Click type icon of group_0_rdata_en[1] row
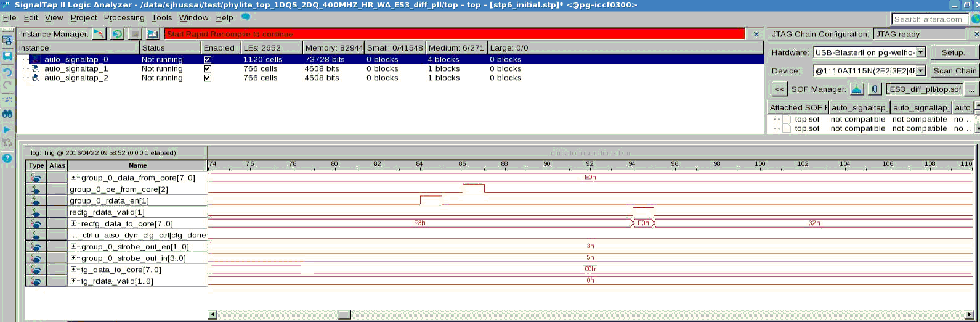 (36, 200)
